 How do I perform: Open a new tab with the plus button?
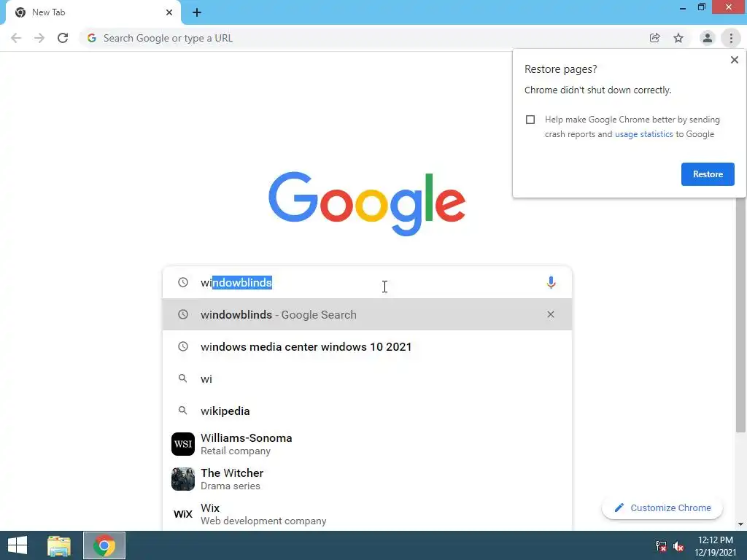point(197,12)
